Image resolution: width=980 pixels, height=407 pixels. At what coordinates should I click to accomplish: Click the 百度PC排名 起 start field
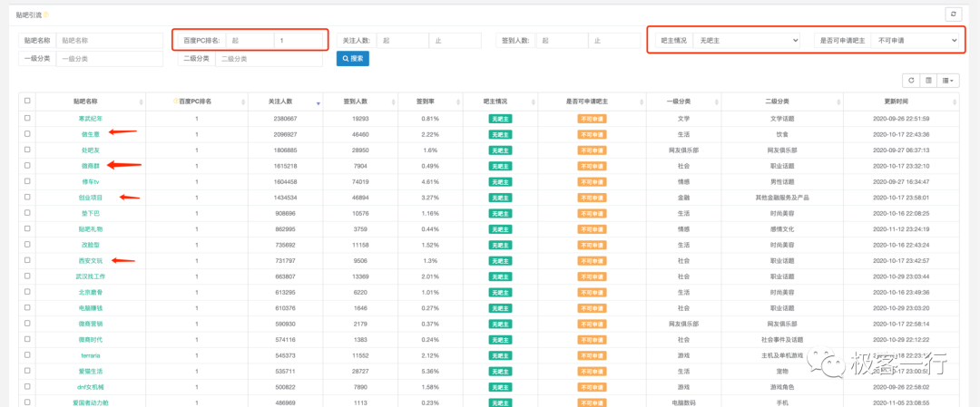click(250, 40)
